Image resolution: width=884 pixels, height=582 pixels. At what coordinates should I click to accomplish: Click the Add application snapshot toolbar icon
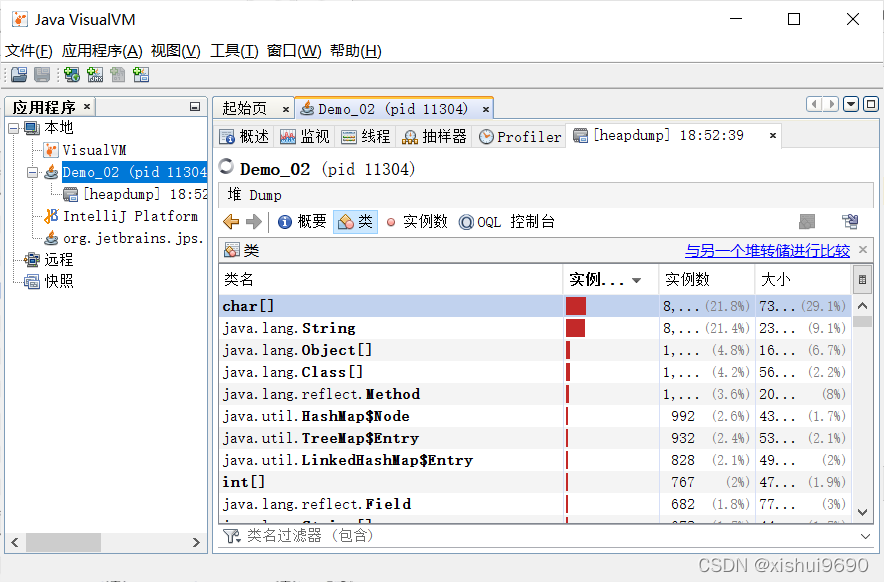(x=140, y=74)
